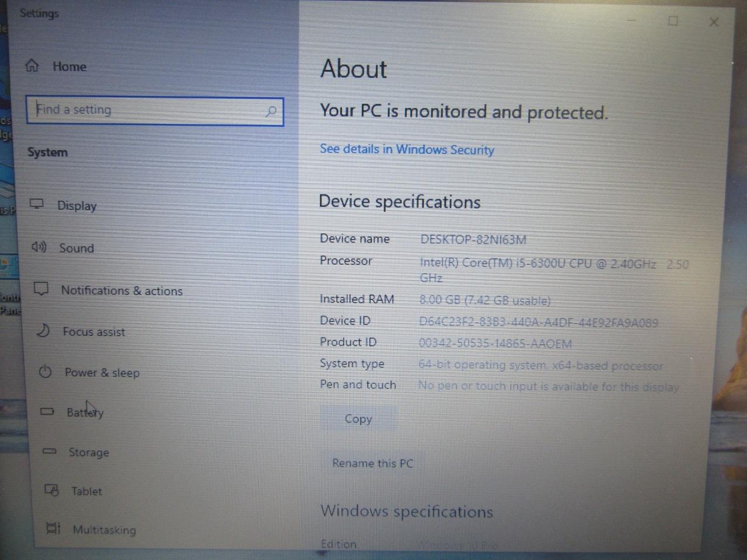Screen dimensions: 747x560
Task: Focus the Find a setting search box
Action: [x=155, y=111]
